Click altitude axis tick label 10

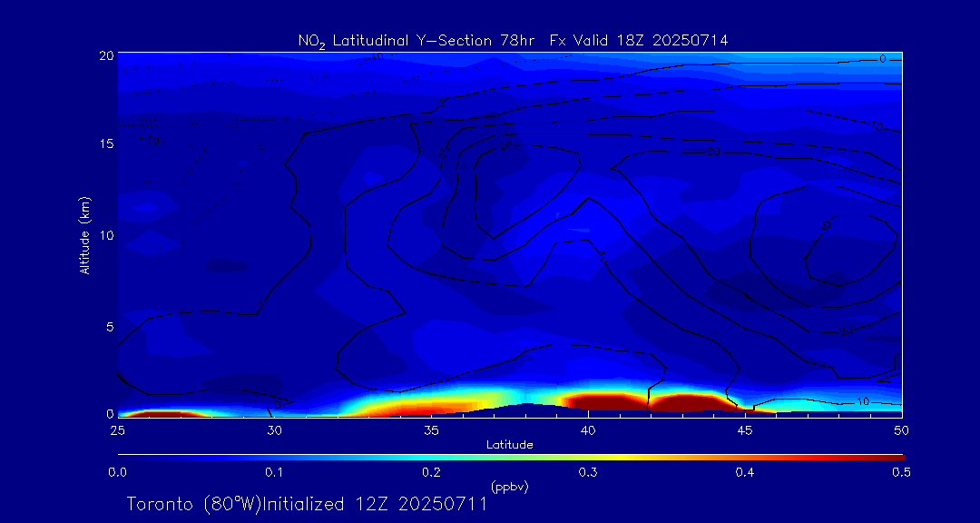pos(106,235)
